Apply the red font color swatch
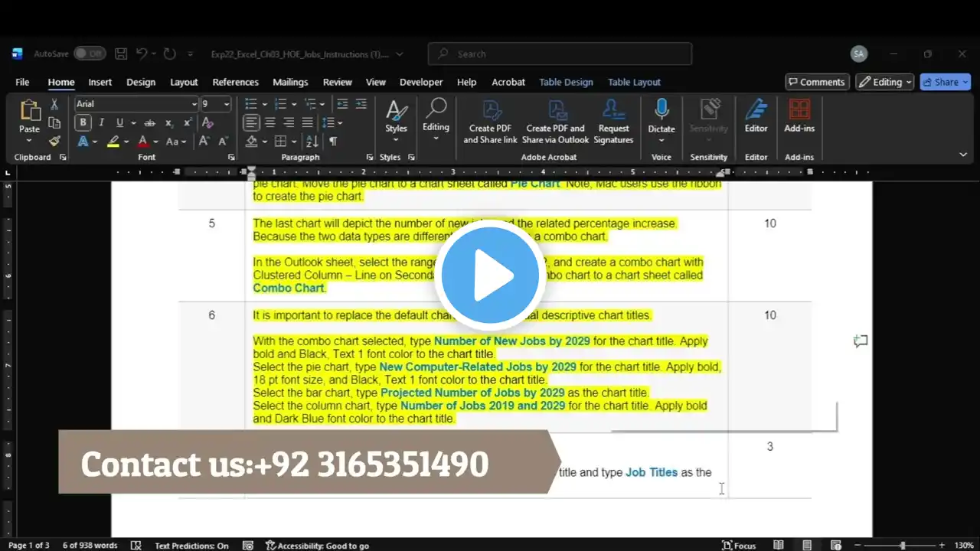 click(142, 142)
